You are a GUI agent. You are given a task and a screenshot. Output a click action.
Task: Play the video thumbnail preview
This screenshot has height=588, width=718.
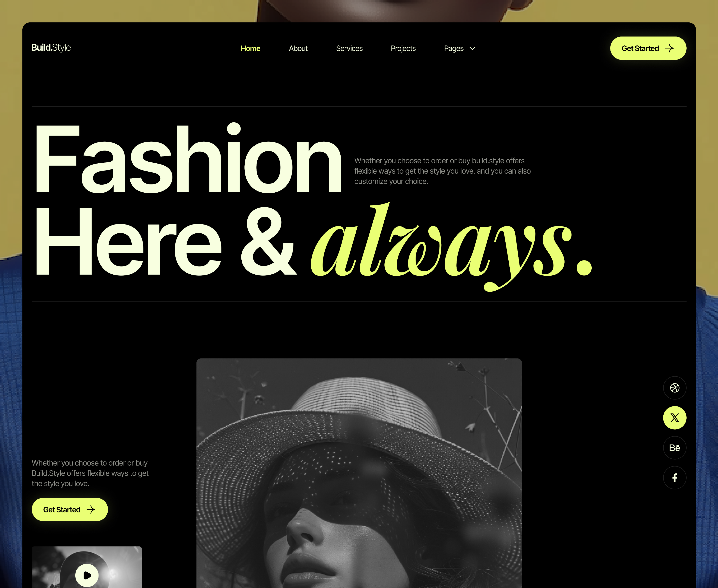tap(87, 575)
